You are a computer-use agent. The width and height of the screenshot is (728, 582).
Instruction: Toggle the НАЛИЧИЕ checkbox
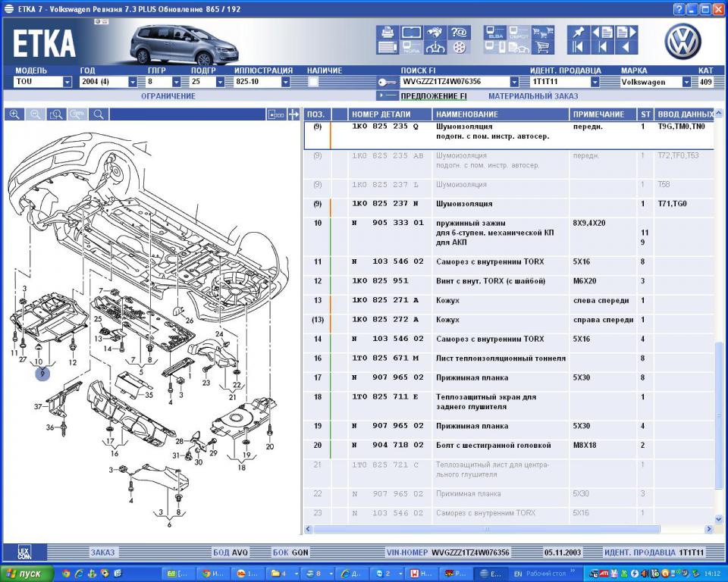point(313,82)
